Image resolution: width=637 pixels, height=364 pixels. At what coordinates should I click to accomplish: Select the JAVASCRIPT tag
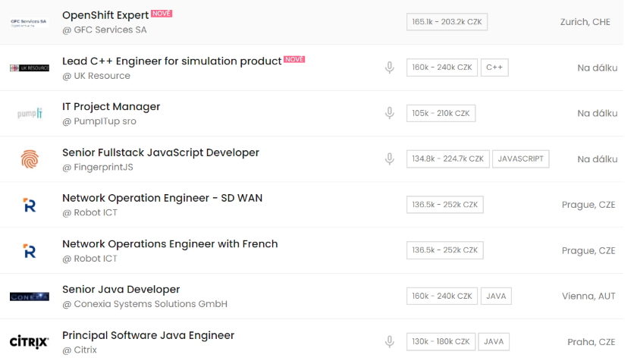click(x=521, y=158)
